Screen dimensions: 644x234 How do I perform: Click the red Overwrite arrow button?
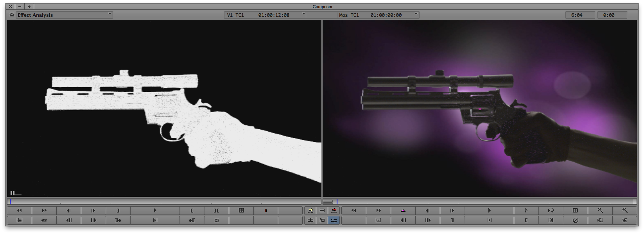coord(334,211)
